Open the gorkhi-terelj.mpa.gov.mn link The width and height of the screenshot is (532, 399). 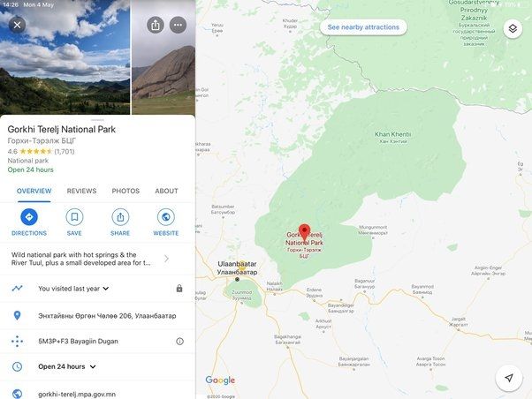coord(77,395)
